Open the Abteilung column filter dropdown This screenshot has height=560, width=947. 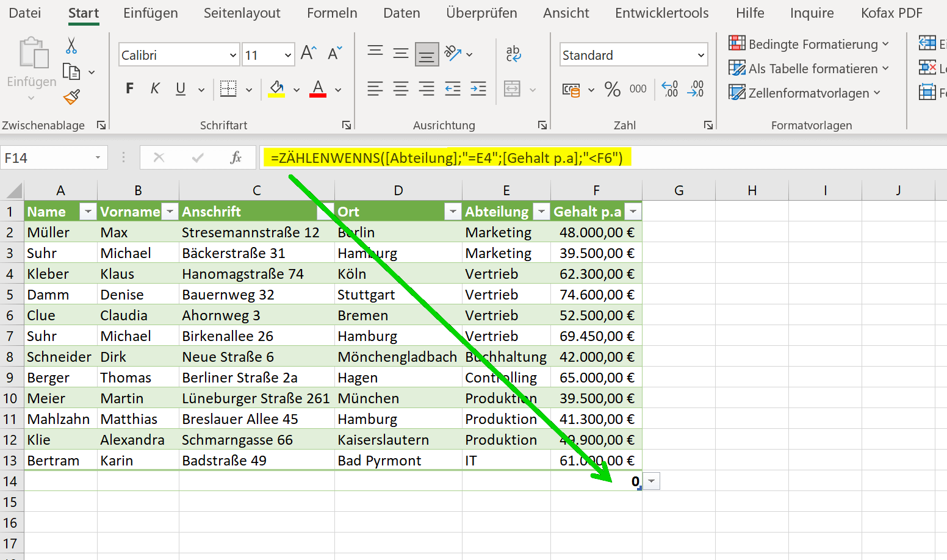point(541,212)
